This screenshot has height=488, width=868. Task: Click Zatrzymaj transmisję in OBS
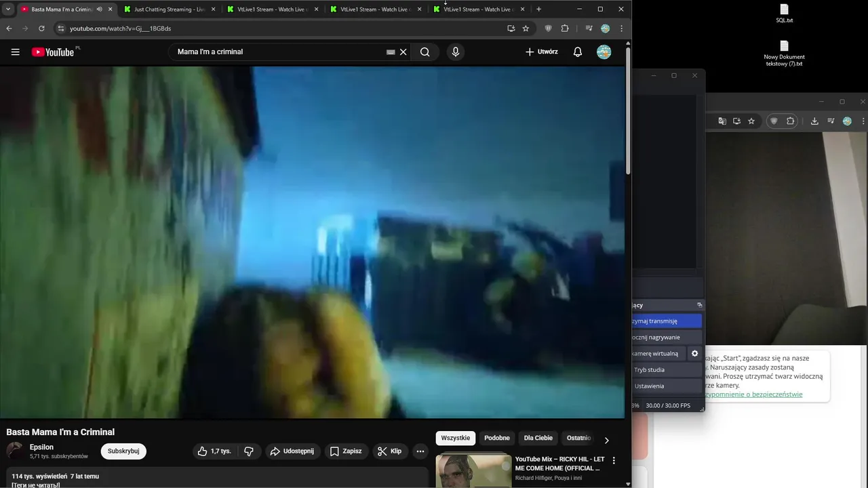point(667,321)
